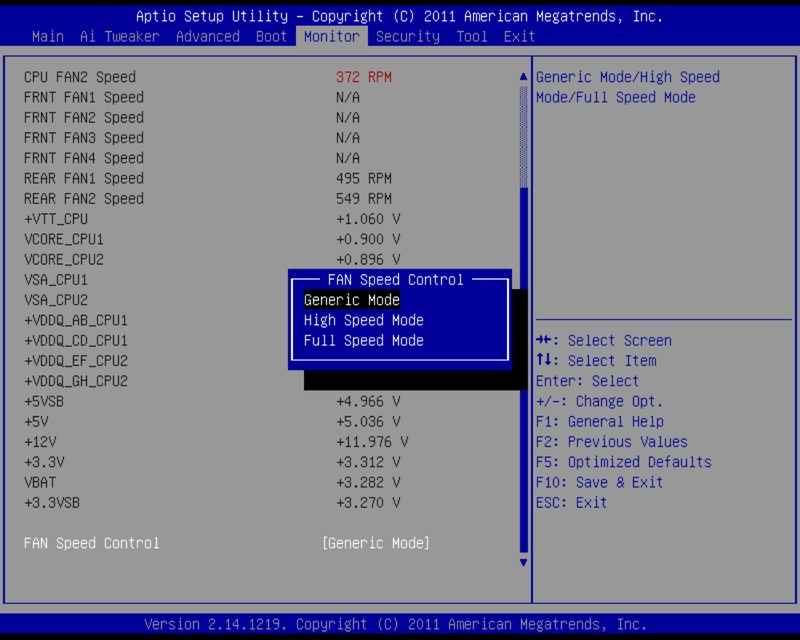Click the CPU FAN2 Speed row
Viewport: 800px width, 640px height.
coord(80,77)
